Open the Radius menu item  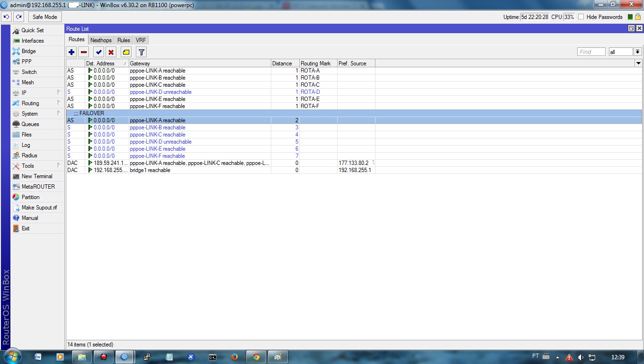[37, 155]
